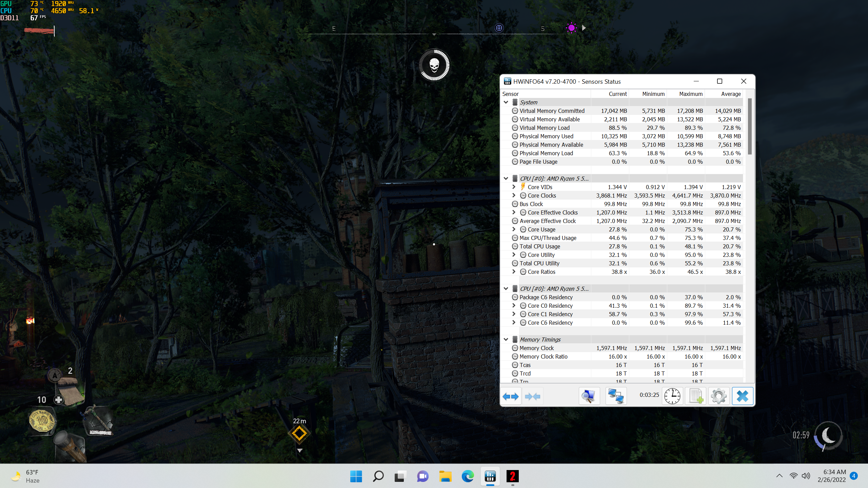The width and height of the screenshot is (868, 488).
Task: Click the Average column header
Action: click(724, 94)
